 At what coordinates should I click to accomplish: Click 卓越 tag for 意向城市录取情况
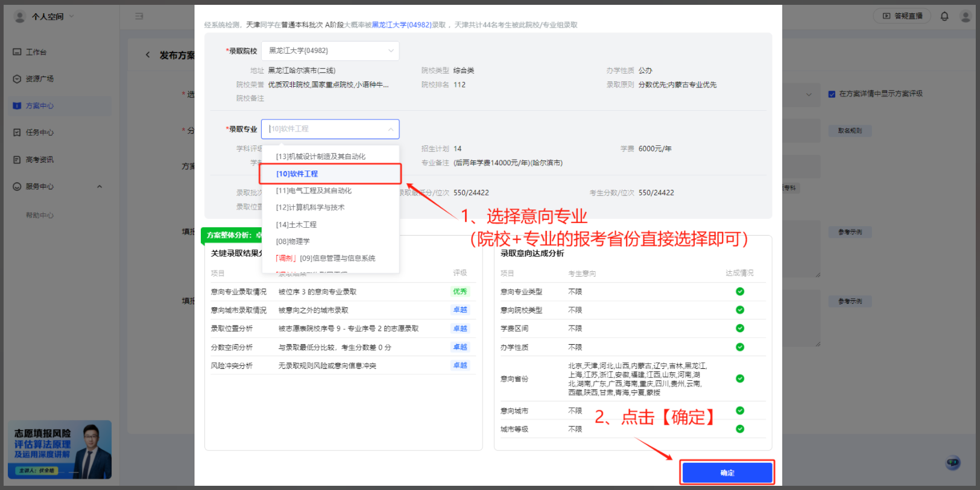point(460,310)
